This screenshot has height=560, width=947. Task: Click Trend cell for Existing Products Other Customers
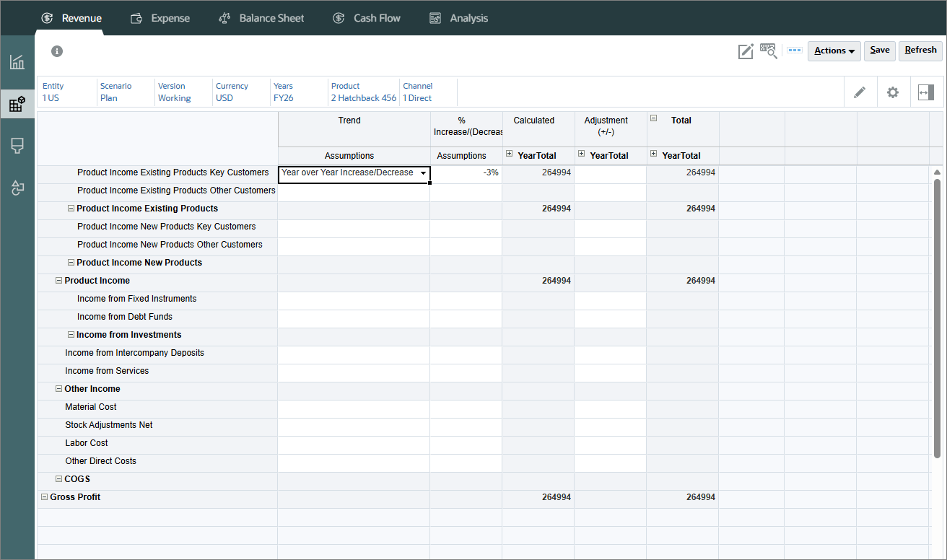coord(354,193)
